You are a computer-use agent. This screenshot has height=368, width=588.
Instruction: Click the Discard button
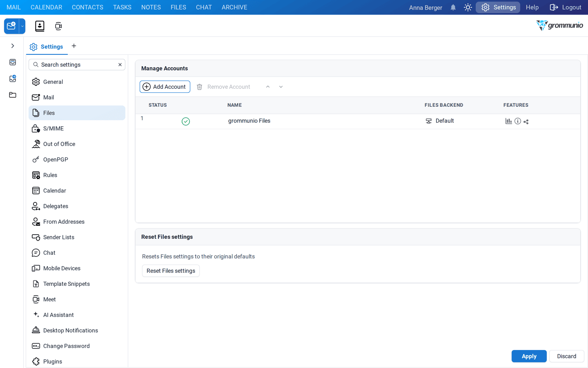pyautogui.click(x=567, y=356)
